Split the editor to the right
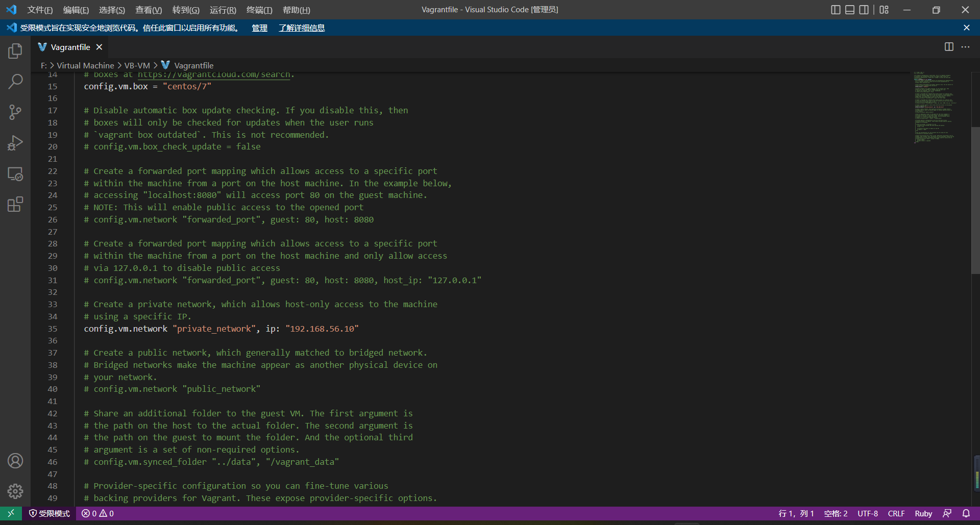This screenshot has height=525, width=980. click(949, 47)
